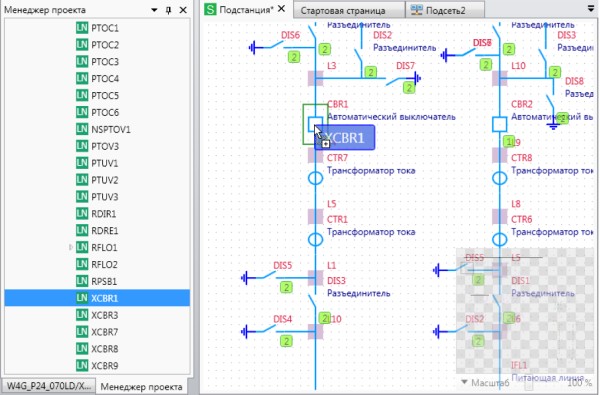600x395 pixels.
Task: Click the L3 node label
Action: (331, 65)
